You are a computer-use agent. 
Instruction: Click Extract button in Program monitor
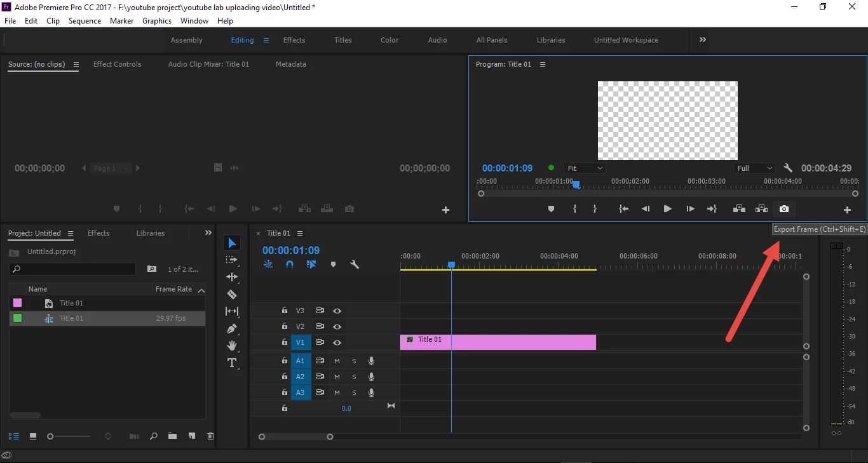coord(761,209)
